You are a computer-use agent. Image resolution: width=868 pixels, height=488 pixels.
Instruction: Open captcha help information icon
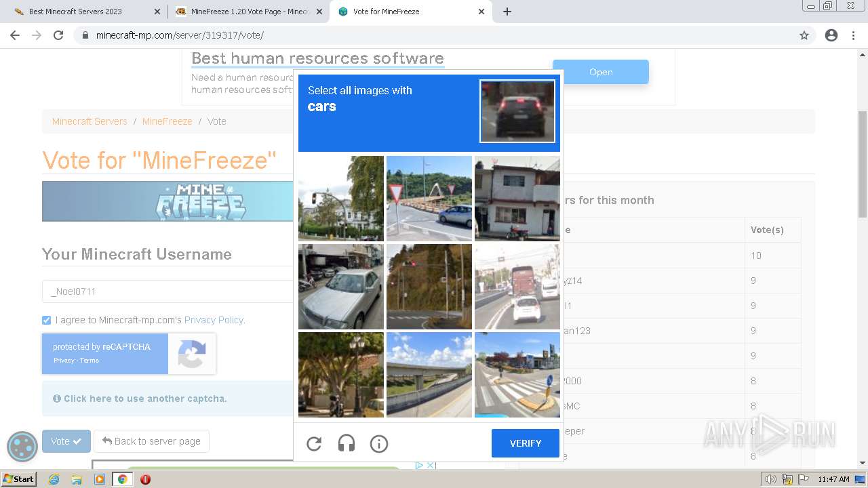pos(379,444)
